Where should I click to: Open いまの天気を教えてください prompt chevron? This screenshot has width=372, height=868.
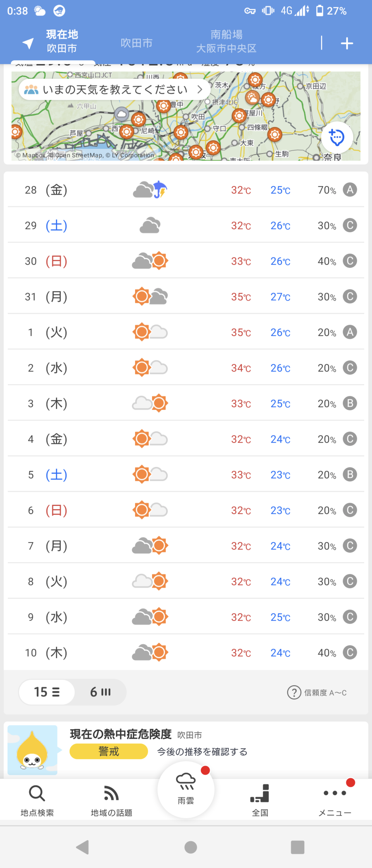[x=200, y=89]
